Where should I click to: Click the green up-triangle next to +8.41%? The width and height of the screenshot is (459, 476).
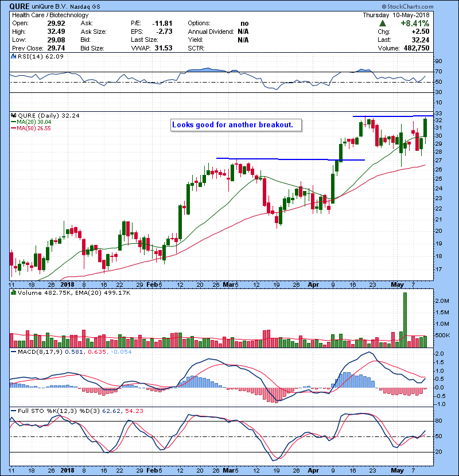[x=383, y=24]
